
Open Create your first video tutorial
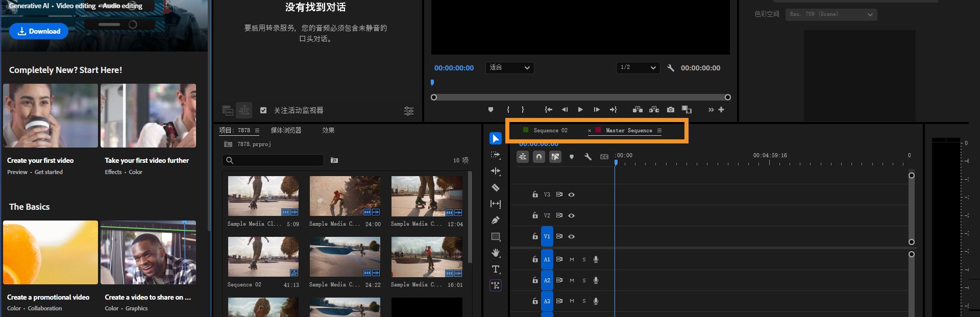pyautogui.click(x=50, y=116)
